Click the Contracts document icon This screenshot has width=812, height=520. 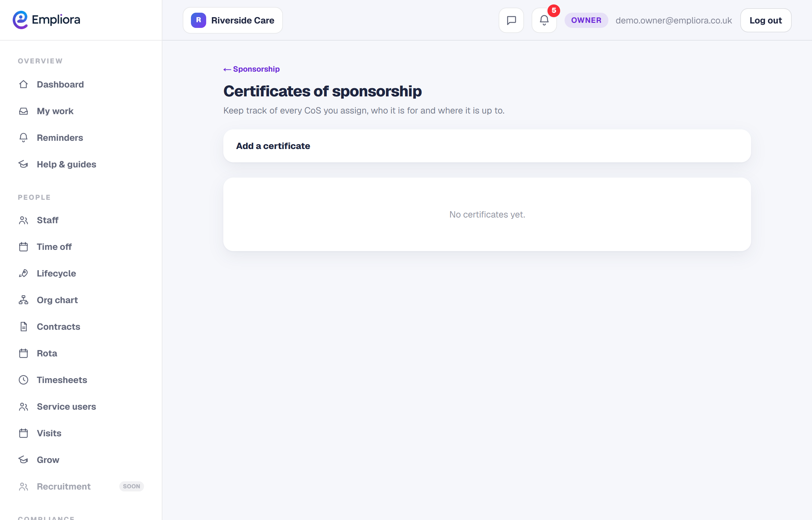tap(23, 327)
